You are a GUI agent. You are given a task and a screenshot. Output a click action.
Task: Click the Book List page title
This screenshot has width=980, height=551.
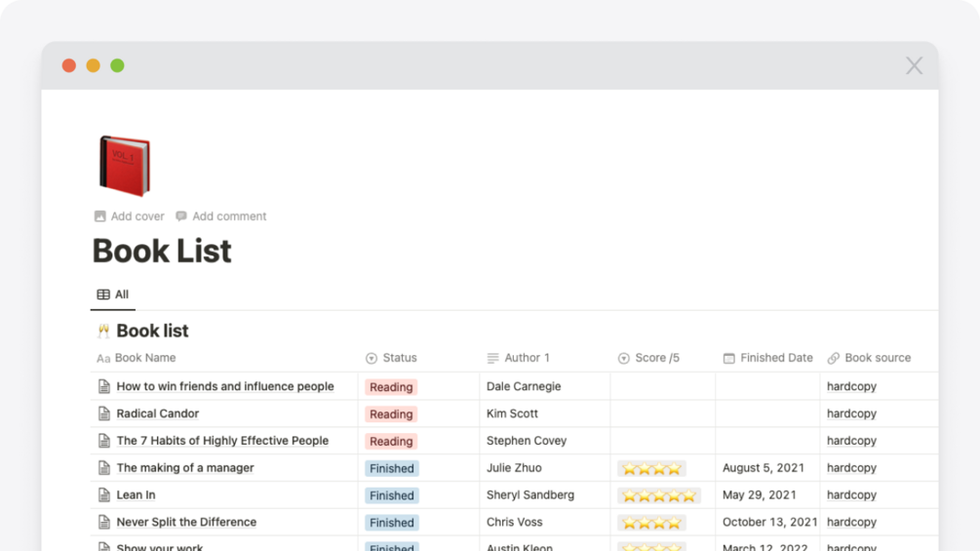[162, 252]
